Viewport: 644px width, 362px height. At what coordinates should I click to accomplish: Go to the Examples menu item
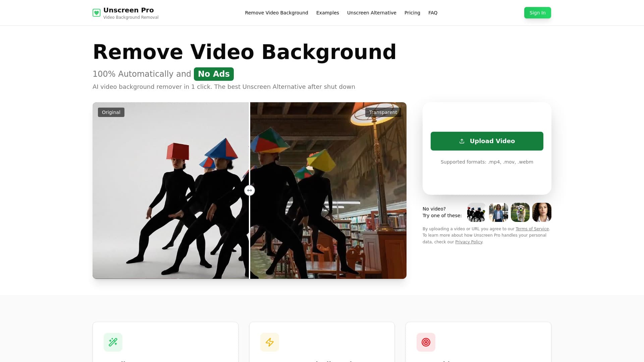(327, 13)
